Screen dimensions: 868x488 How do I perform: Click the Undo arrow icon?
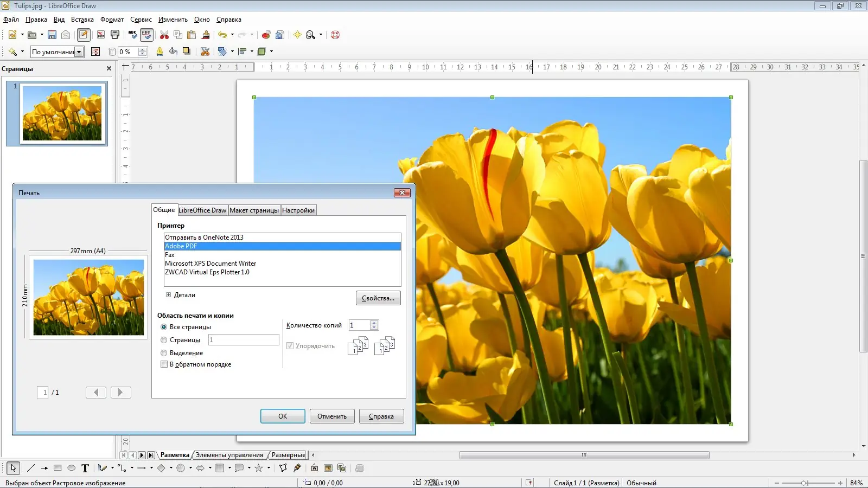222,35
